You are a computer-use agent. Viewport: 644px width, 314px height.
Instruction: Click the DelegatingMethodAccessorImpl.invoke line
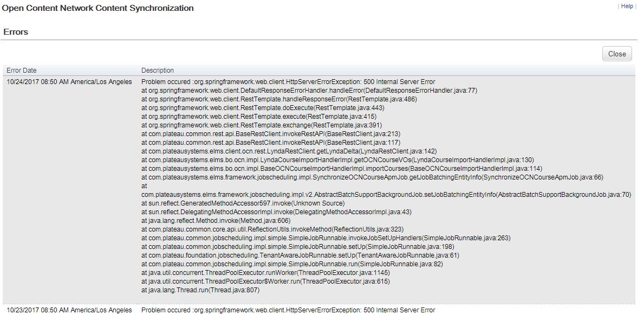click(x=276, y=212)
